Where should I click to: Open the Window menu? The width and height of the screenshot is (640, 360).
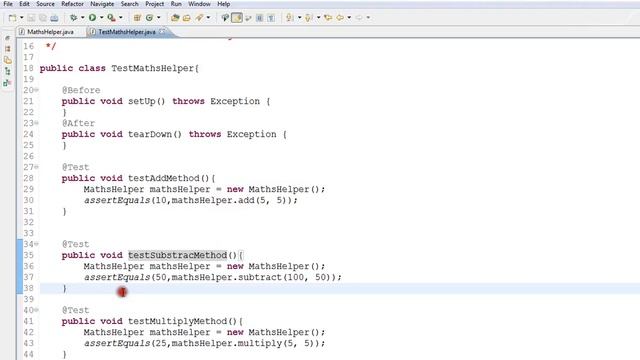[x=199, y=4]
